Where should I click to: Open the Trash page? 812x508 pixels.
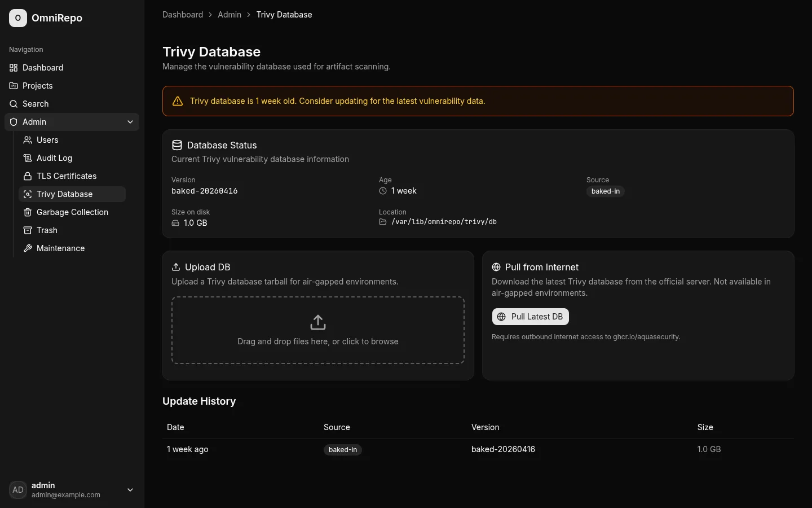[x=72, y=230]
